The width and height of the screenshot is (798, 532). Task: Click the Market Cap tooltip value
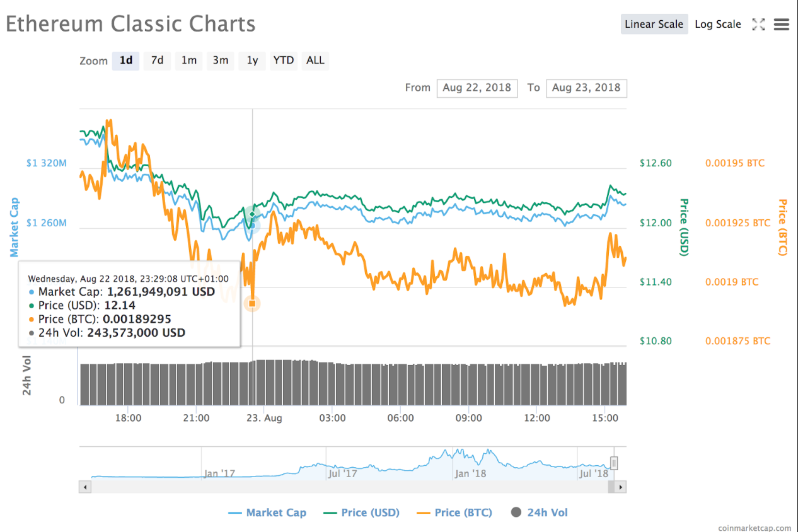pos(161,292)
